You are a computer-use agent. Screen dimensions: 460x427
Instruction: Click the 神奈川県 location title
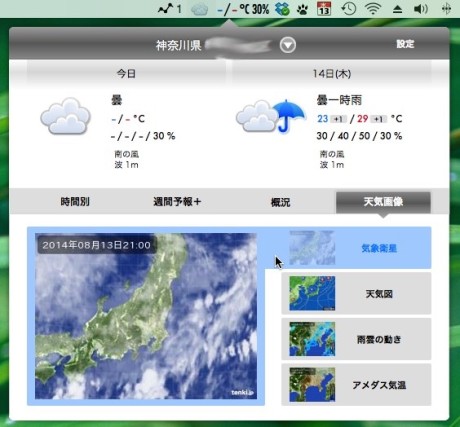pos(179,45)
